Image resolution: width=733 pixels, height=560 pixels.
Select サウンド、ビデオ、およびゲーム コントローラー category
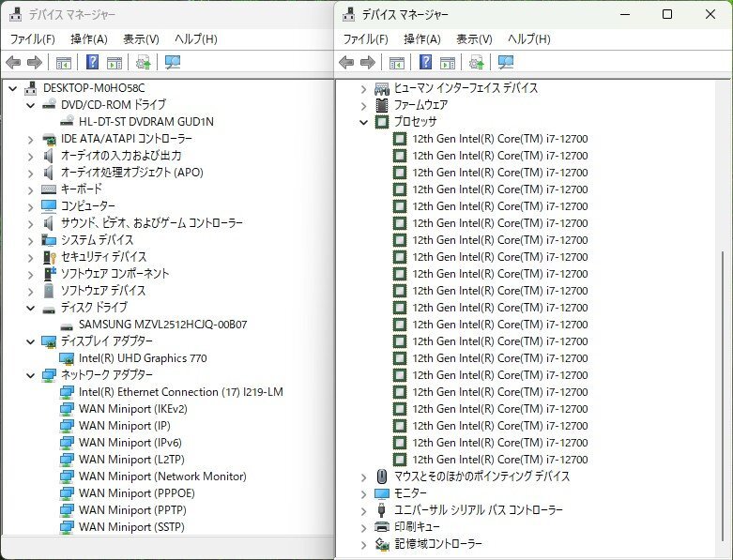pos(152,223)
